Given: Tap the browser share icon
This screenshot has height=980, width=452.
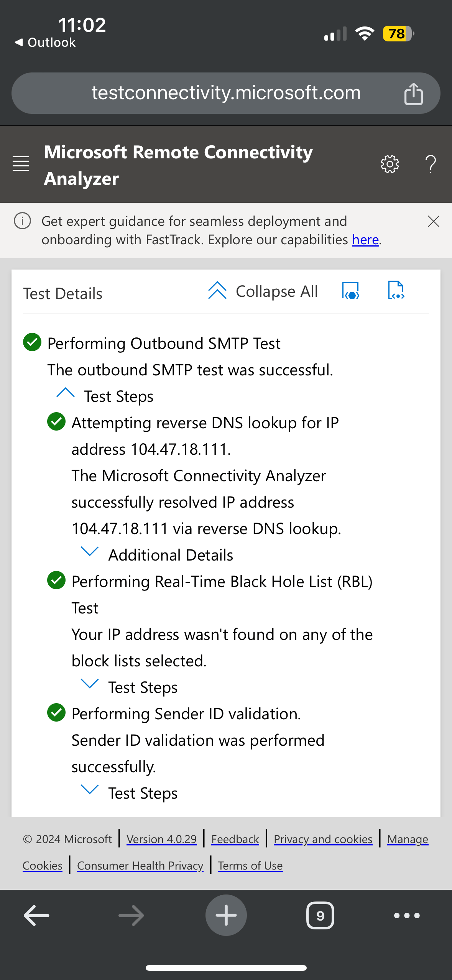Looking at the screenshot, I should [413, 94].
